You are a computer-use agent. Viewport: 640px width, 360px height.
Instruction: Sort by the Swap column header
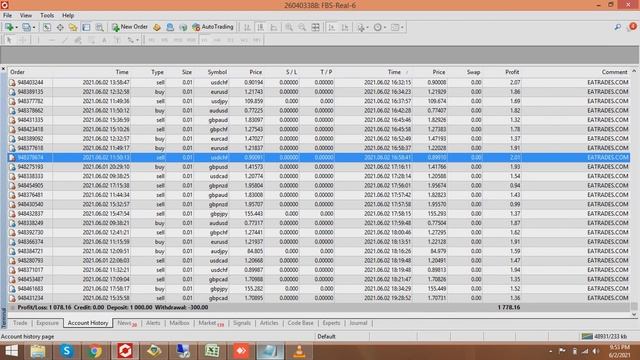click(x=473, y=72)
